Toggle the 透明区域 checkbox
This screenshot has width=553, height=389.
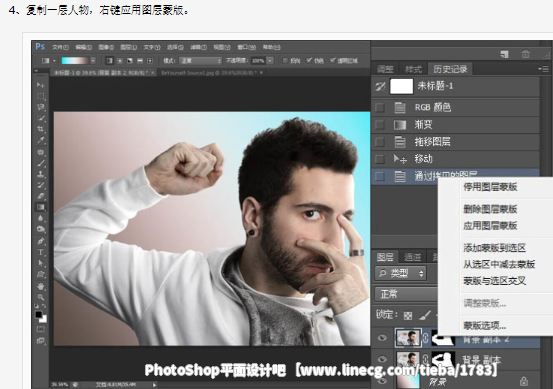click(333, 61)
